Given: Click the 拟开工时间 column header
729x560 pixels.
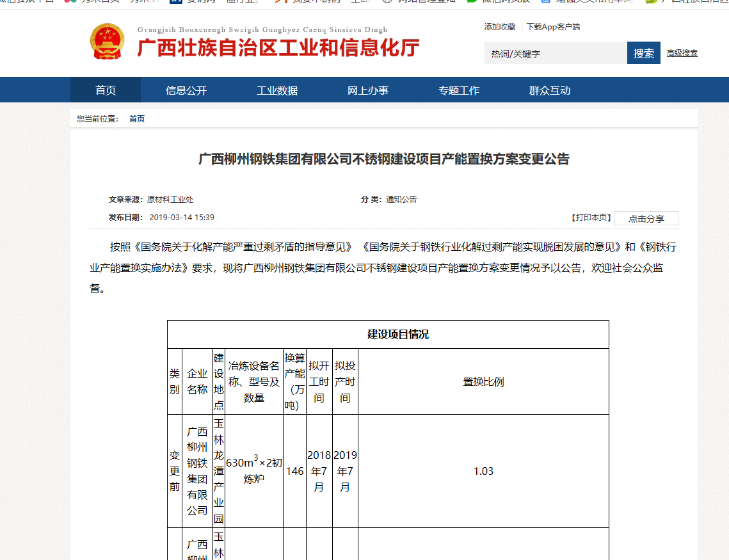Looking at the screenshot, I should coord(319,381).
